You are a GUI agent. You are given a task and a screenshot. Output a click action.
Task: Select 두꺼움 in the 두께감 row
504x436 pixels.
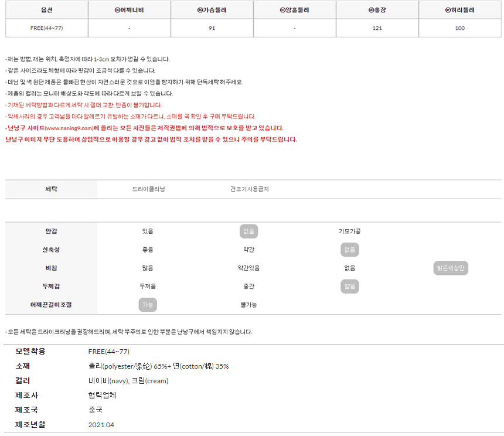pyautogui.click(x=148, y=287)
